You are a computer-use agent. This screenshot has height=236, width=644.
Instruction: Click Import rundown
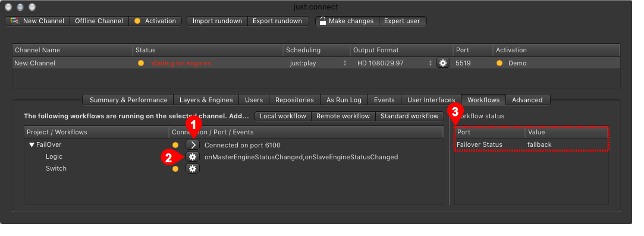pos(217,21)
